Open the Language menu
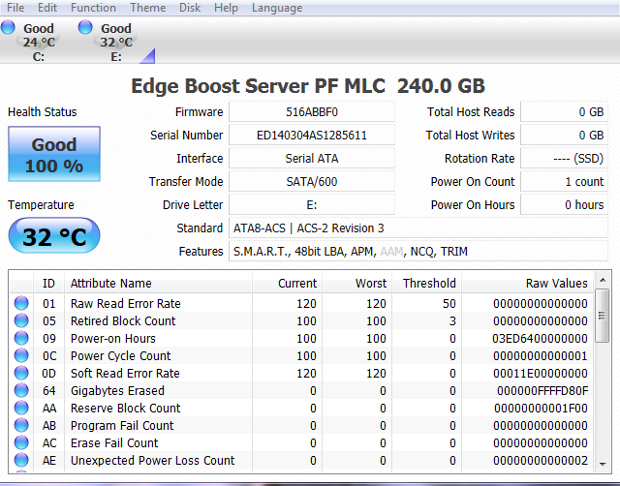620x486 pixels. (x=277, y=8)
